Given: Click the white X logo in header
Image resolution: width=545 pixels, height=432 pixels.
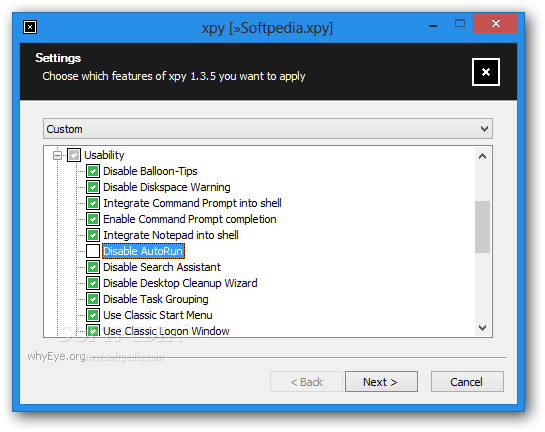Looking at the screenshot, I should (486, 72).
